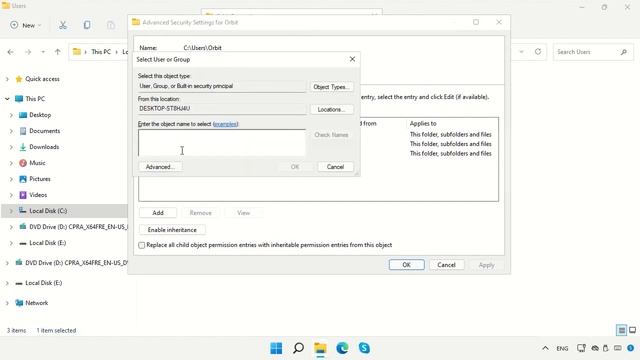Select Music in the navigation pane
Screen dimensions: 640x360
coord(37,163)
